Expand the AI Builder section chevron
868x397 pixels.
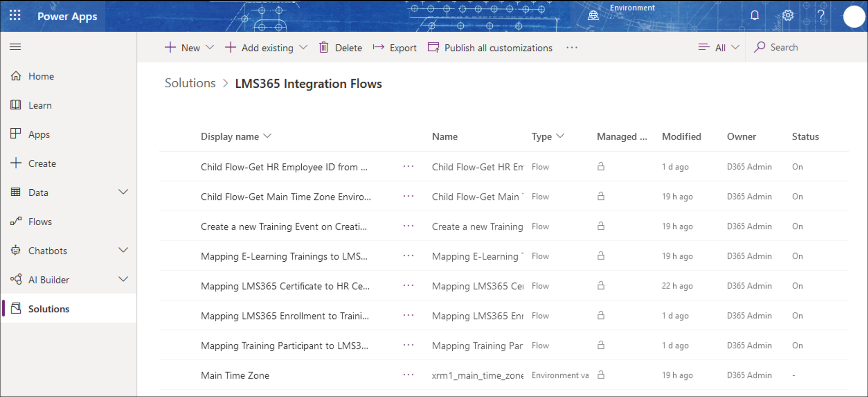coord(123,279)
